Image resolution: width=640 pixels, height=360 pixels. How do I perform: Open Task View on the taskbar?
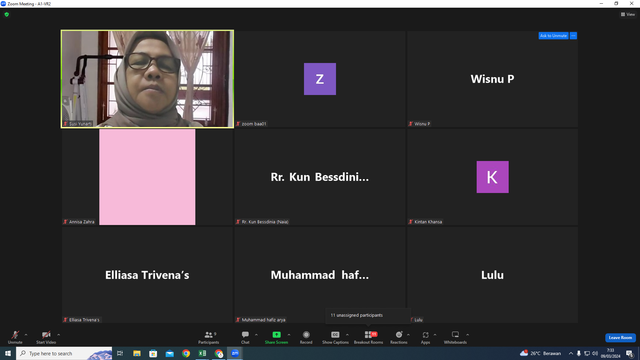[120, 353]
